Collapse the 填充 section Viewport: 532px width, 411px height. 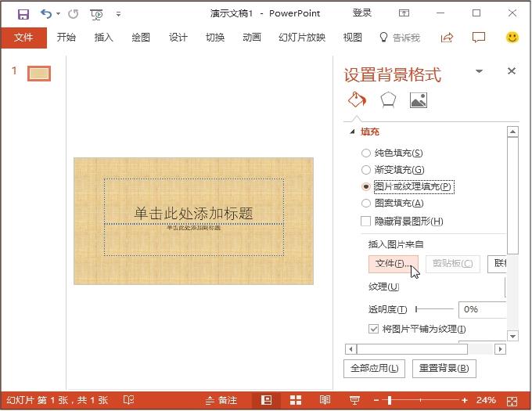pyautogui.click(x=352, y=132)
